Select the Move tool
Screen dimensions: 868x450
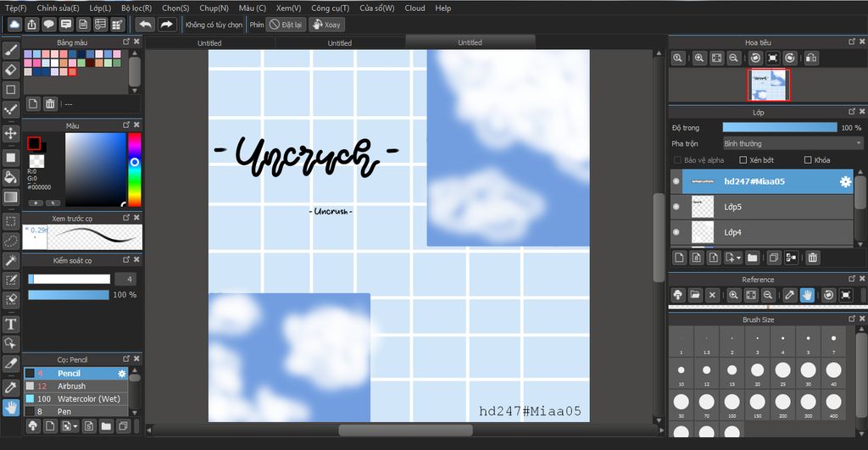(x=10, y=133)
